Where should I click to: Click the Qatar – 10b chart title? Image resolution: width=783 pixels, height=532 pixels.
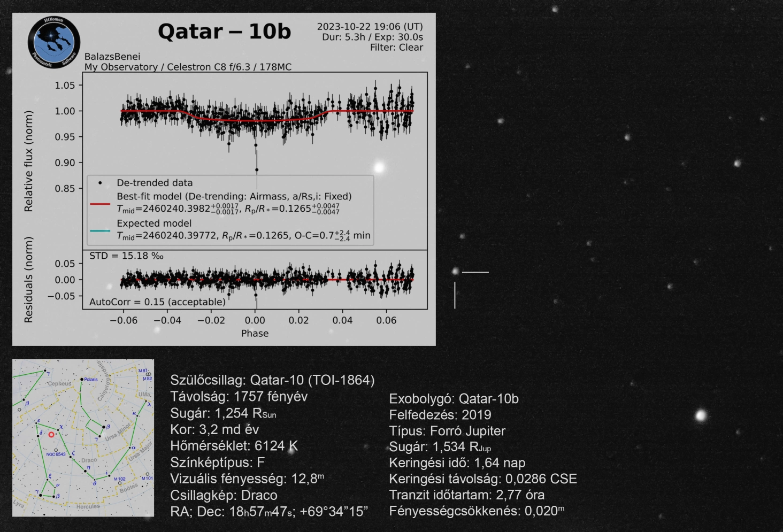224,32
